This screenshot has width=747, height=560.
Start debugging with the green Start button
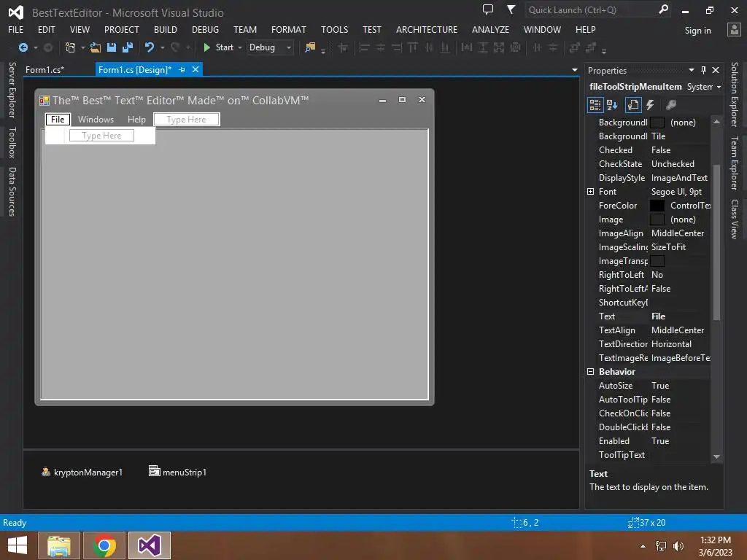219,47
